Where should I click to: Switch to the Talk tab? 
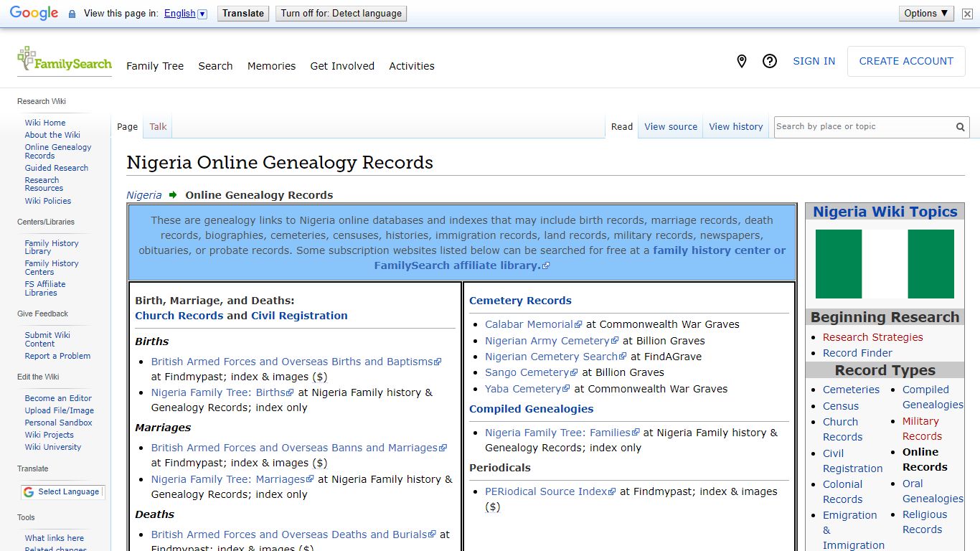pos(158,127)
